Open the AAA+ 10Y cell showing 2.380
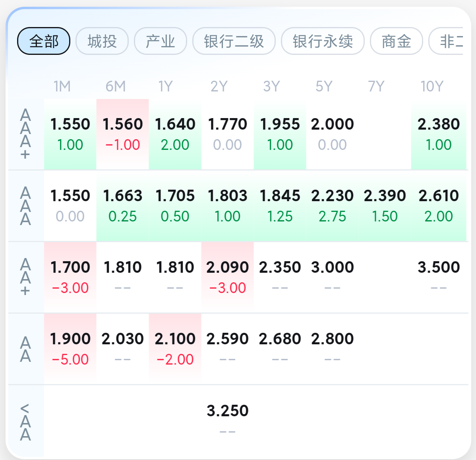Viewport: 476px width, 460px height. click(x=439, y=134)
